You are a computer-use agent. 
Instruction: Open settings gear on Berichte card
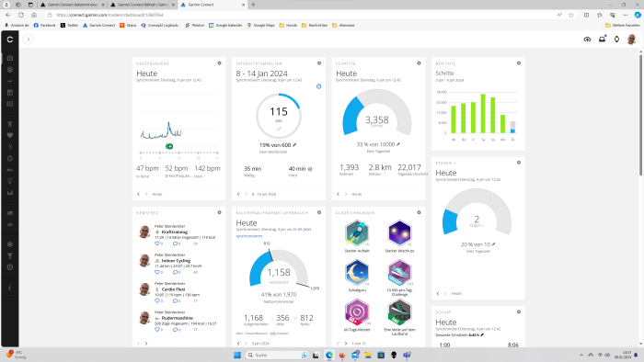(519, 63)
